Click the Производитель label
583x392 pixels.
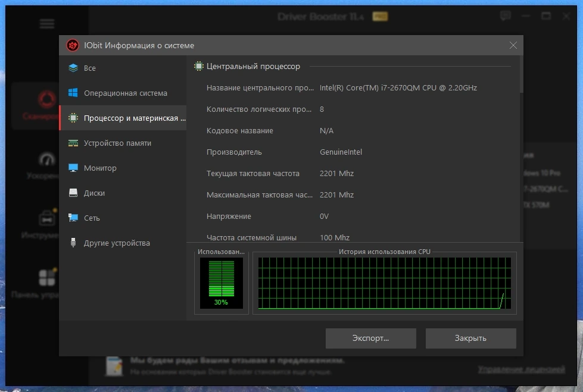tap(234, 152)
